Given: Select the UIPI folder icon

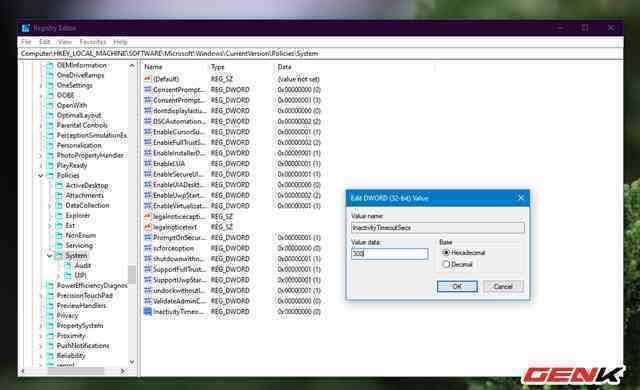Looking at the screenshot, I should pos(68,275).
